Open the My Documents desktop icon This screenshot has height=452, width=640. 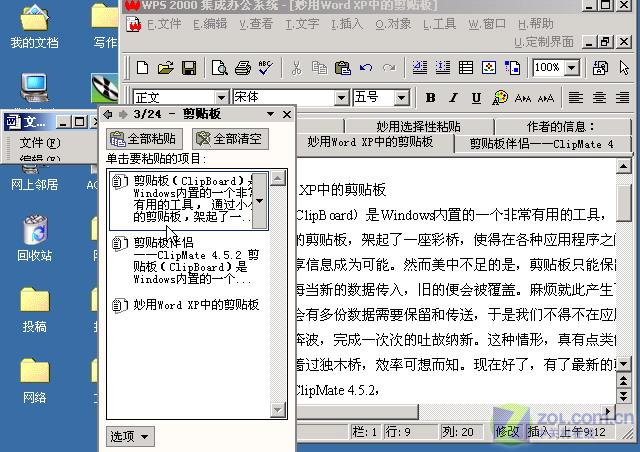[x=34, y=25]
